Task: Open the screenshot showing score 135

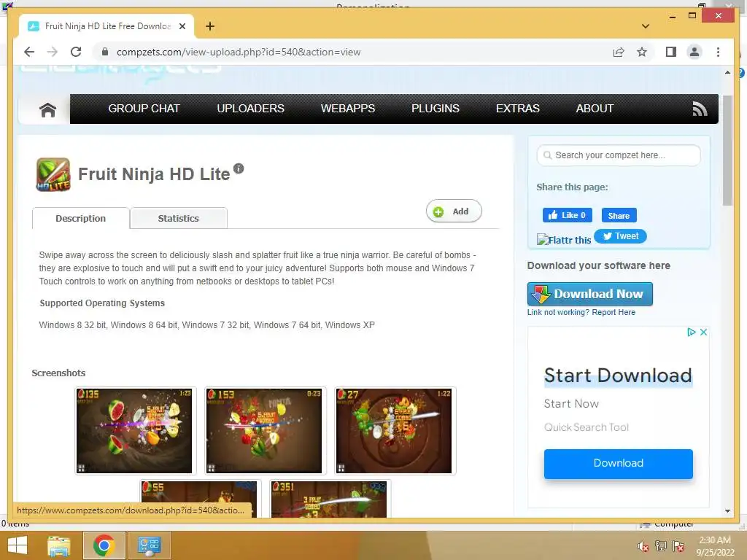Action: coord(135,431)
